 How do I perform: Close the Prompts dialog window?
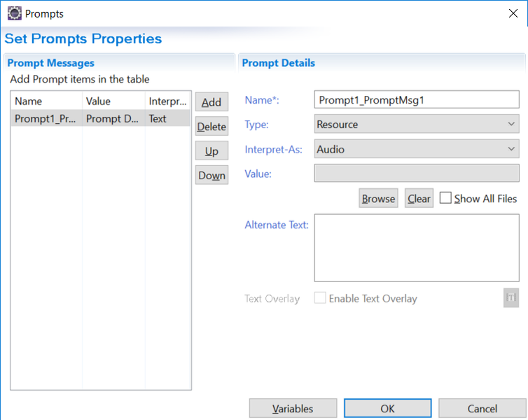tap(513, 13)
